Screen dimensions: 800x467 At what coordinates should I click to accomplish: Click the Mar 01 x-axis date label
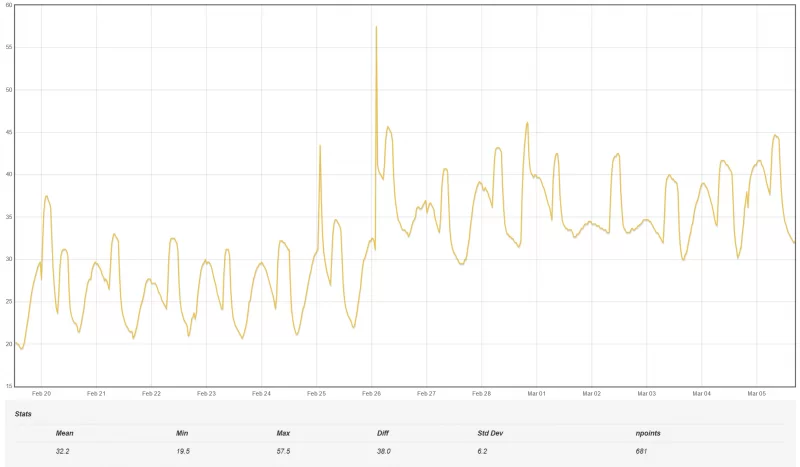pos(536,394)
